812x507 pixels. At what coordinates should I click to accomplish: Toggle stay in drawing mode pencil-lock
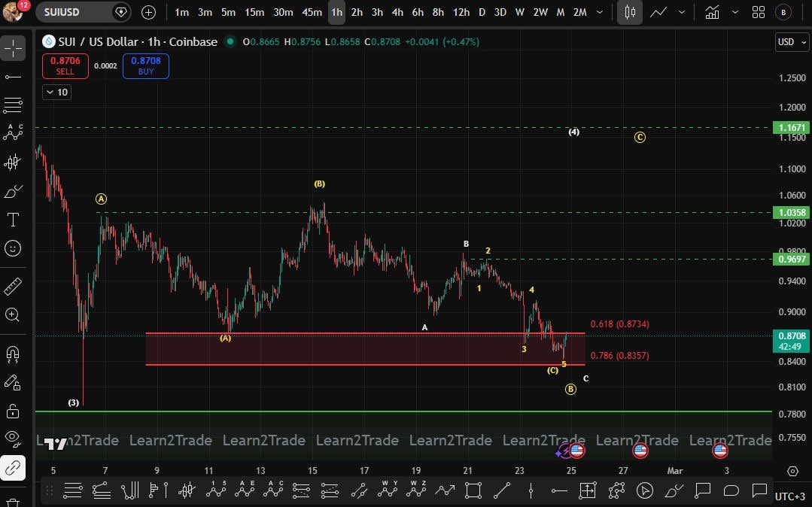(x=13, y=383)
